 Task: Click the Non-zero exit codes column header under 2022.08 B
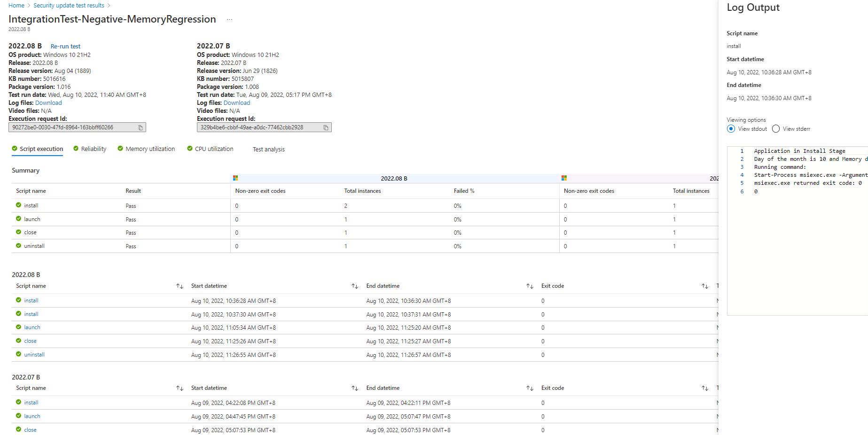(x=260, y=191)
